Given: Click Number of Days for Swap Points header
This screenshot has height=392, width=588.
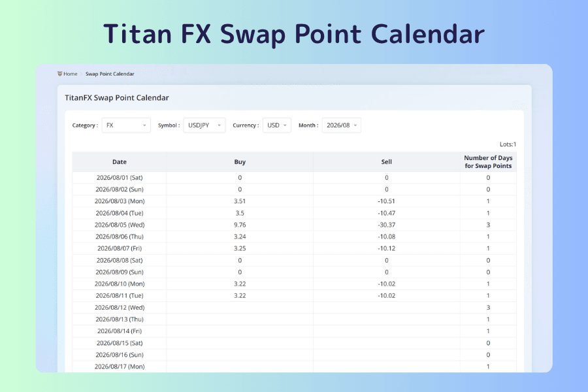Looking at the screenshot, I should [x=488, y=162].
